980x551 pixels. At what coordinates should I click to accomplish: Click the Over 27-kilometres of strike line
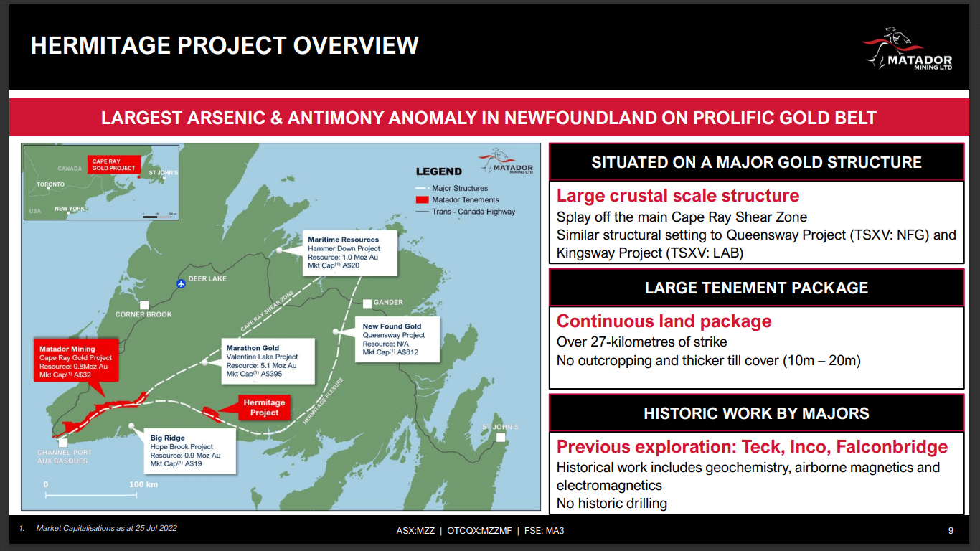pyautogui.click(x=642, y=342)
